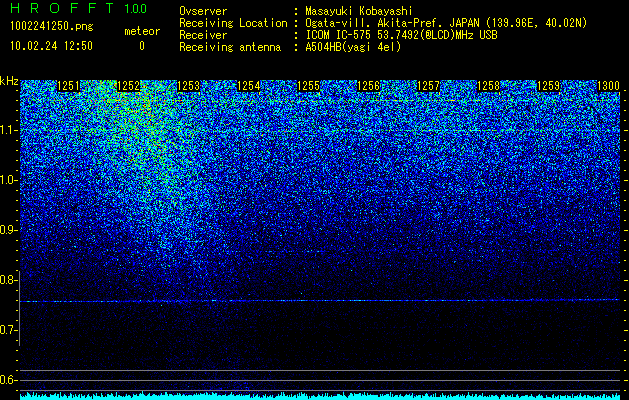The image size is (629, 400).
Task: Click the 0.9 frequency axis label
Action: pos(8,230)
